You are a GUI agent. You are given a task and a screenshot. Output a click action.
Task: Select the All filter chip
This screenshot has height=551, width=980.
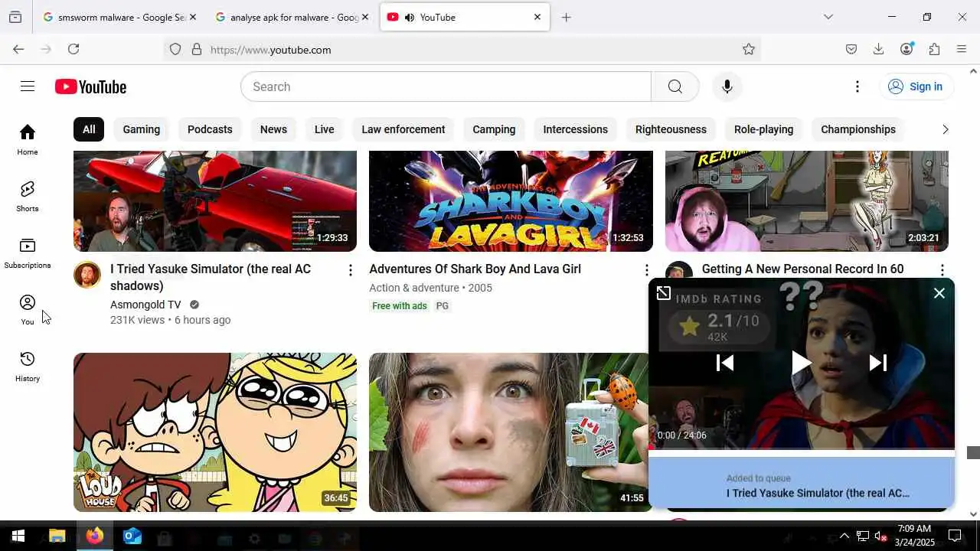[x=89, y=129]
